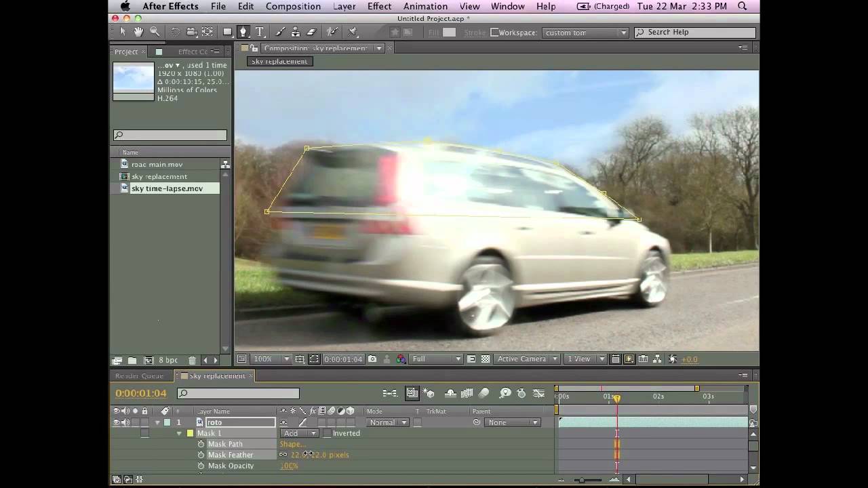The width and height of the screenshot is (868, 488).
Task: Open the Animation menu
Action: tap(425, 6)
